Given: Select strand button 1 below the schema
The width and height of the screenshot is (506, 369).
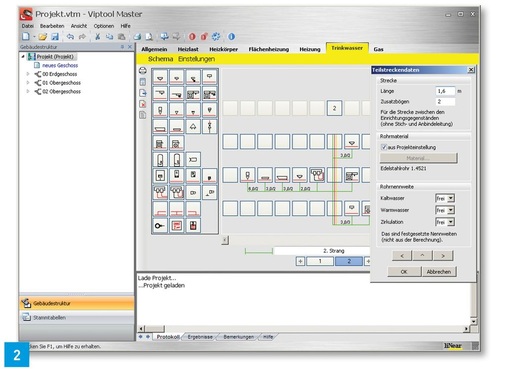Looking at the screenshot, I should pos(320,261).
